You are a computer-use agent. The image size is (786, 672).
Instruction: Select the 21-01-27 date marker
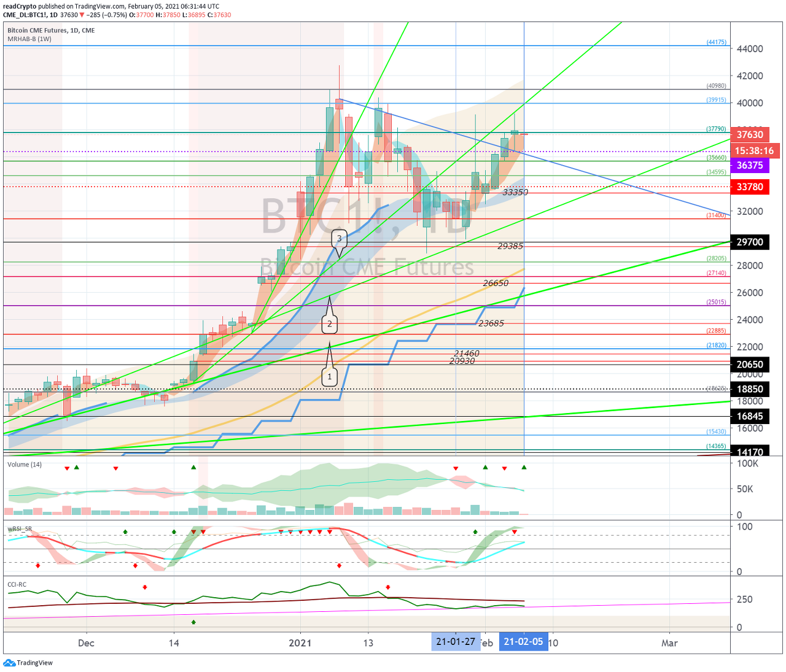click(x=456, y=642)
